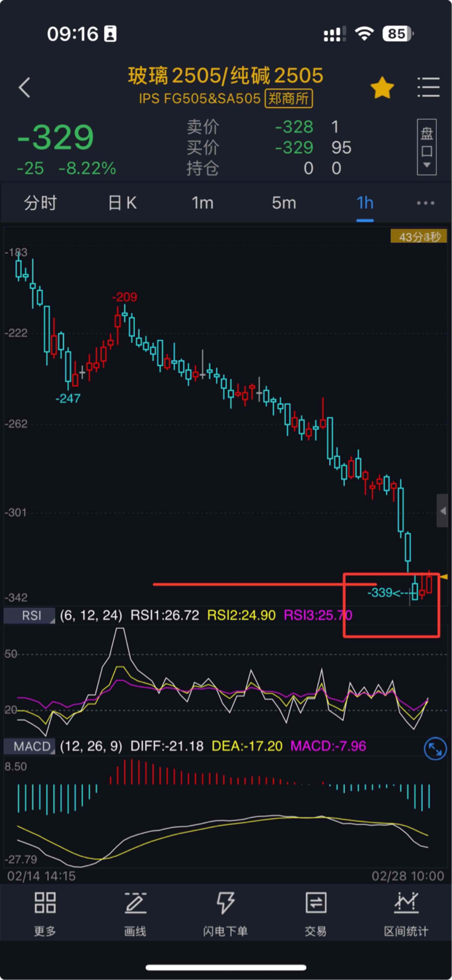
Task: Select the 1m timeframe tab
Action: pos(202,203)
